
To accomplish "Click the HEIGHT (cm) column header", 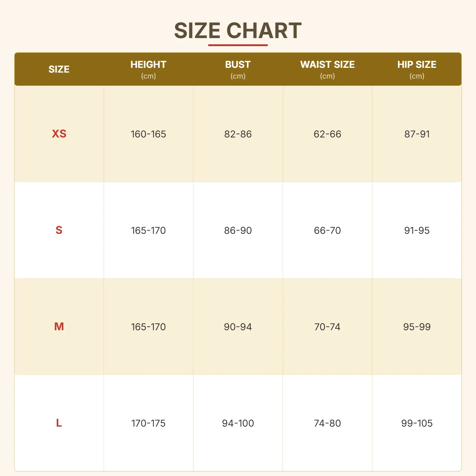I will pyautogui.click(x=148, y=69).
